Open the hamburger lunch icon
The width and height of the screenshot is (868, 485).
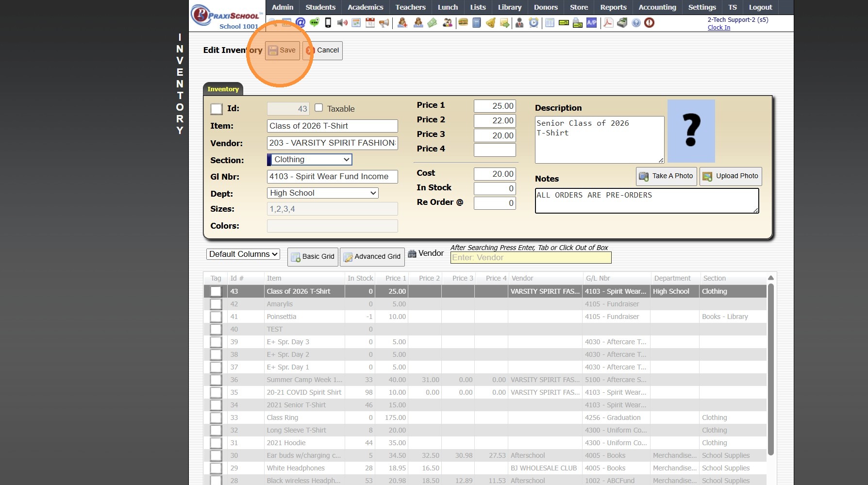point(463,22)
